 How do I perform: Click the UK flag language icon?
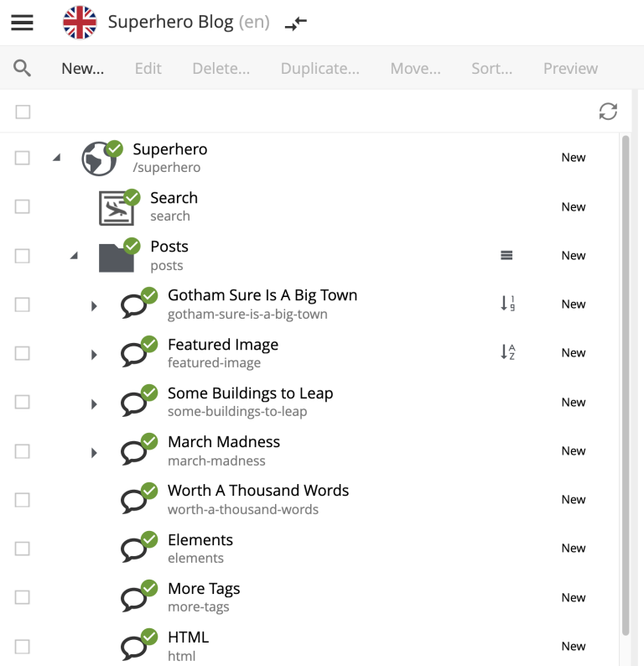pyautogui.click(x=80, y=23)
